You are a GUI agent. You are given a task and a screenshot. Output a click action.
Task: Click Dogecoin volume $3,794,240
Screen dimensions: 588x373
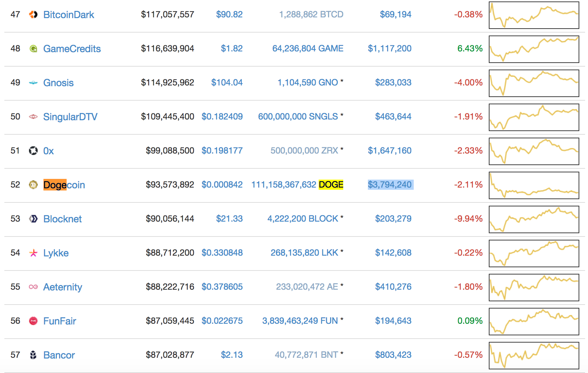390,185
